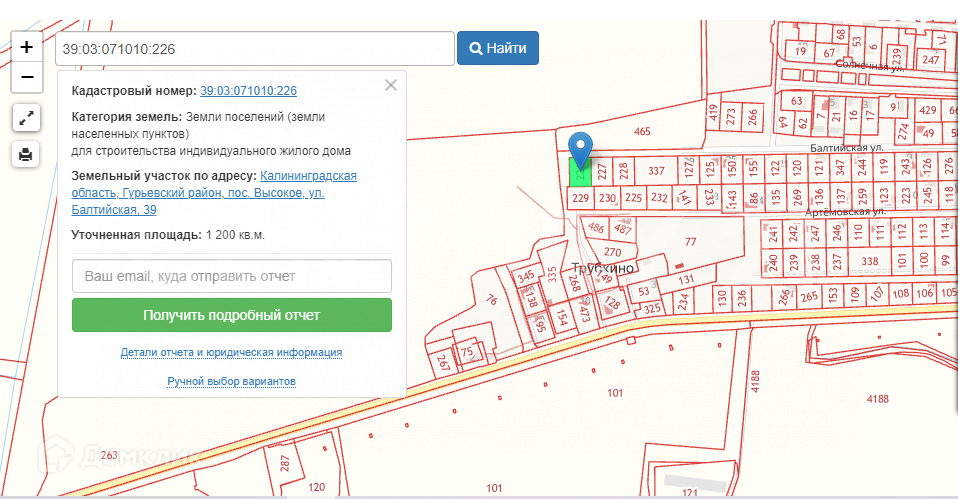Click parcel 270 on the map
958x499 pixels.
pos(613,252)
